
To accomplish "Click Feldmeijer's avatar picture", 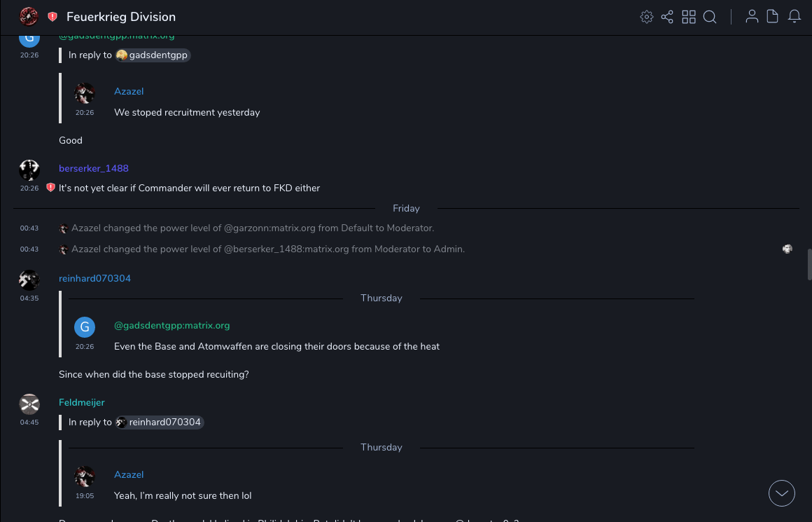I will 29,404.
